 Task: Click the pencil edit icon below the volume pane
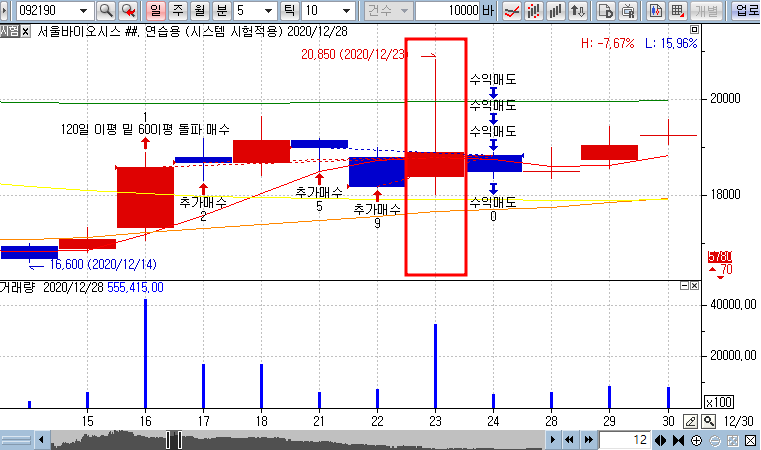tap(691, 421)
